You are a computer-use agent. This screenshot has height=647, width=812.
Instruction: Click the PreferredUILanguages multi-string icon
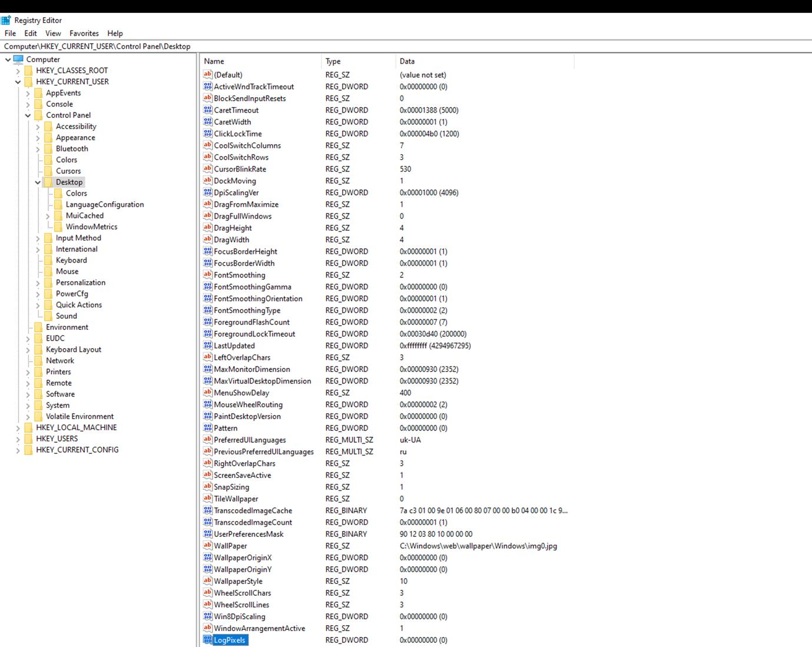(x=207, y=440)
